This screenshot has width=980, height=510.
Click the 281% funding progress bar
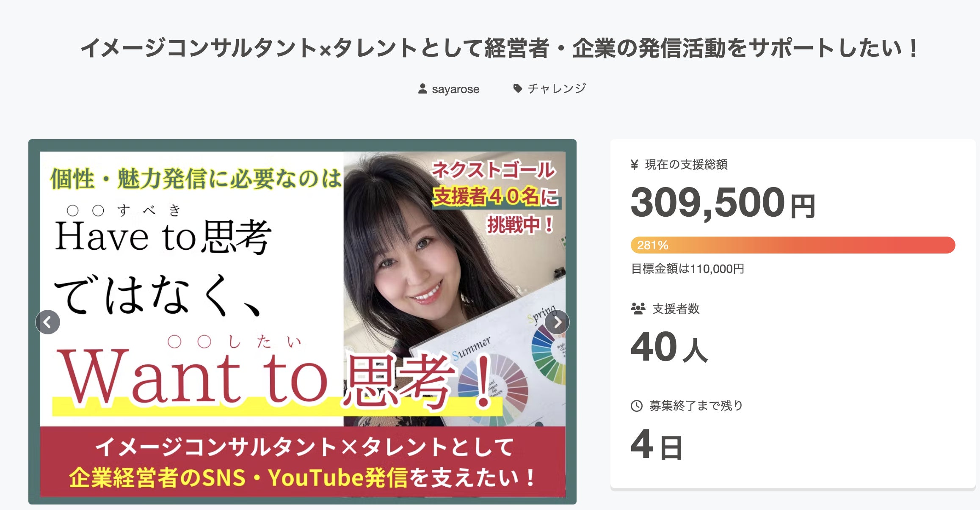(x=793, y=245)
